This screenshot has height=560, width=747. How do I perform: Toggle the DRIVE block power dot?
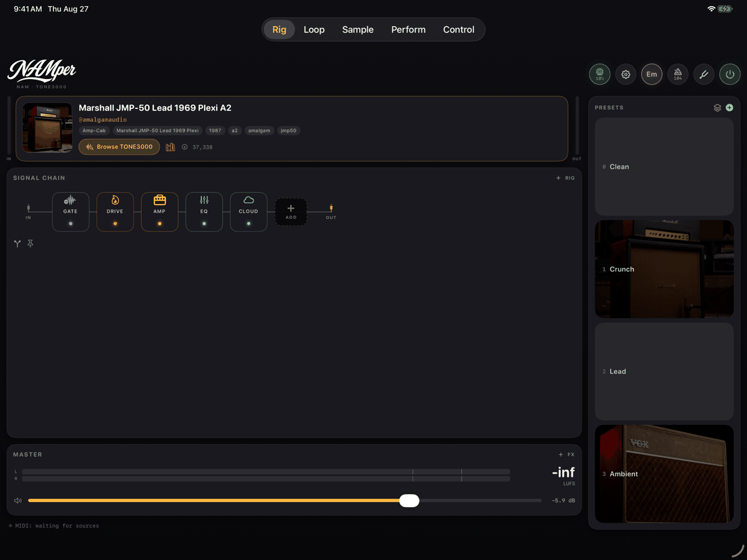(115, 223)
